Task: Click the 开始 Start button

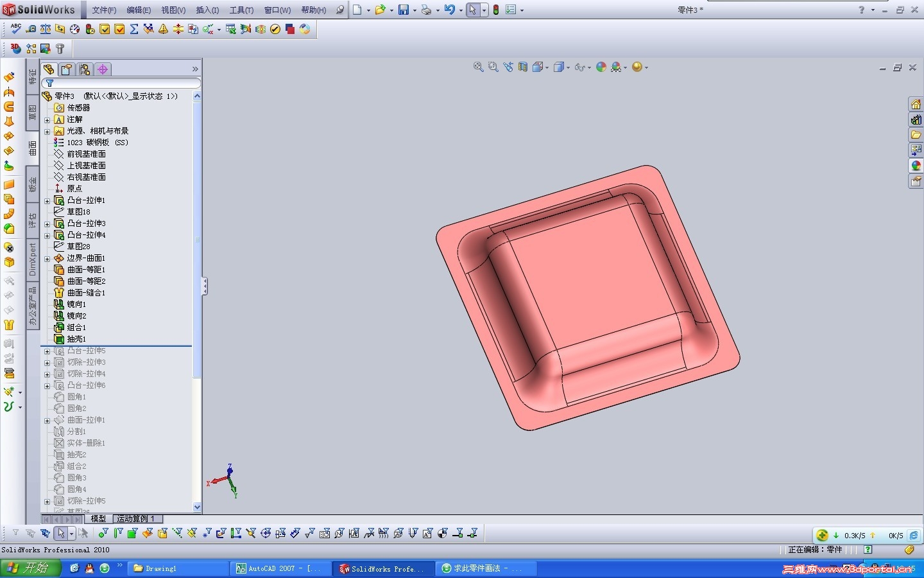Action: (30, 568)
